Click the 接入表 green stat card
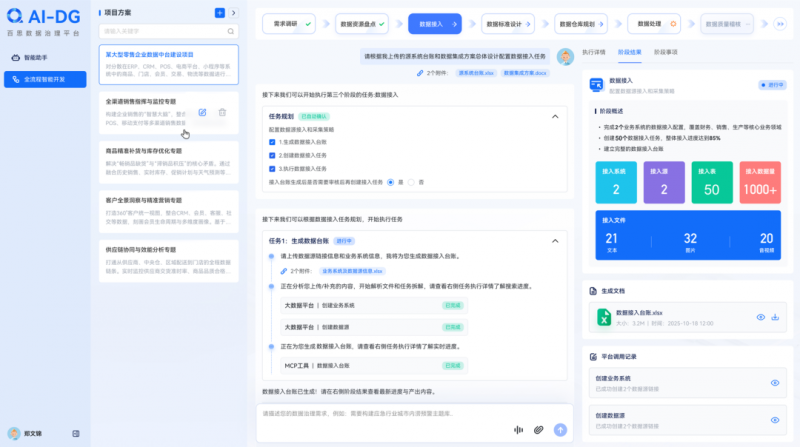Viewport: 800px width, 447px height. pyautogui.click(x=712, y=183)
